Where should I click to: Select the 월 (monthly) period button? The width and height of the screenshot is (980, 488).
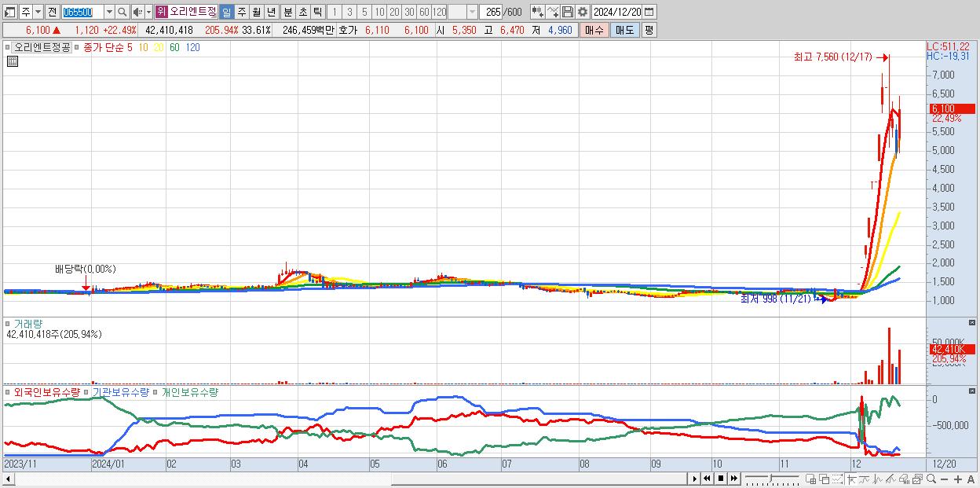click(x=256, y=12)
